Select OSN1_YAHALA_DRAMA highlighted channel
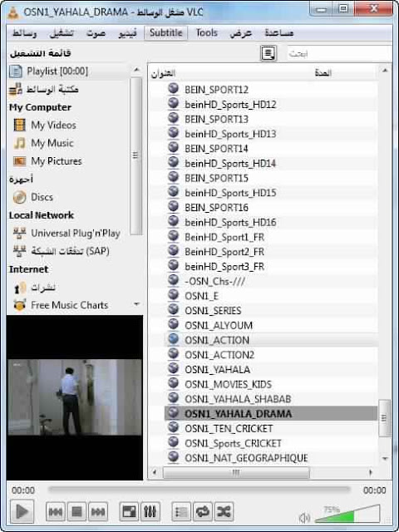This screenshot has width=399, height=532. click(x=271, y=414)
